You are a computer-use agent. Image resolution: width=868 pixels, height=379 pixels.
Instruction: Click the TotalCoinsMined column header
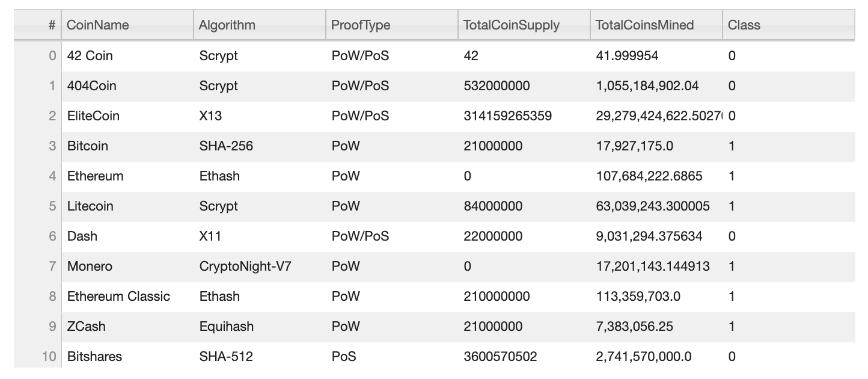pyautogui.click(x=644, y=25)
